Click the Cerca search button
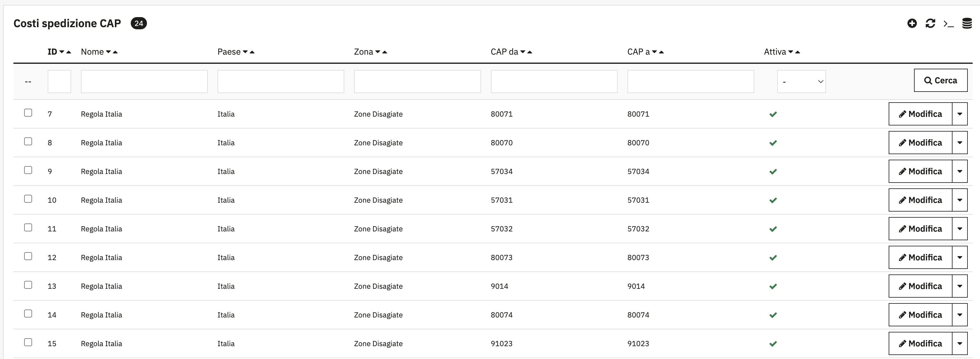 tap(941, 80)
